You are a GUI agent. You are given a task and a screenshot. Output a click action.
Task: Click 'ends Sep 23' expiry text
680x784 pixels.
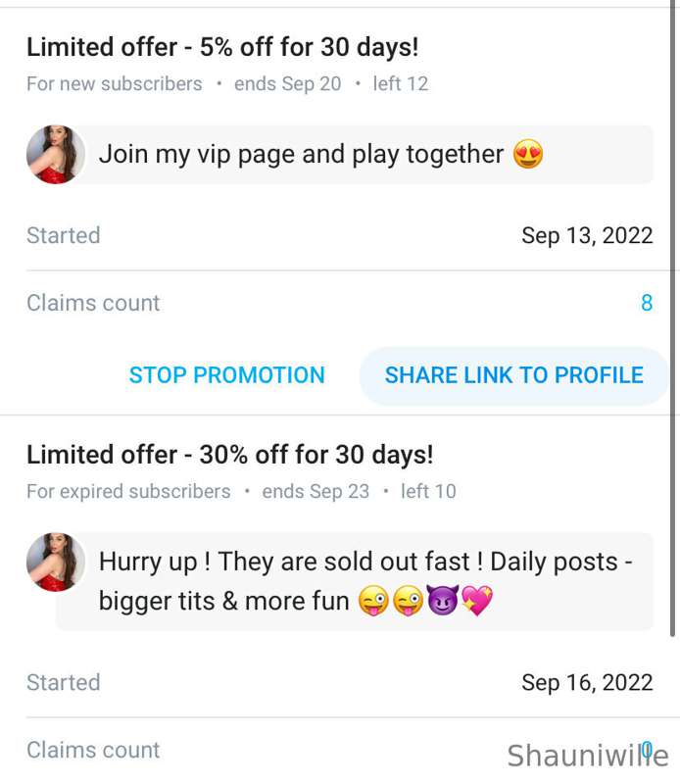[x=316, y=492]
